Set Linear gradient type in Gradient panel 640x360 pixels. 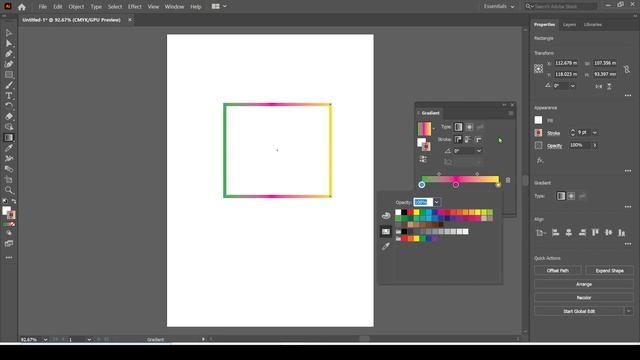click(x=458, y=127)
